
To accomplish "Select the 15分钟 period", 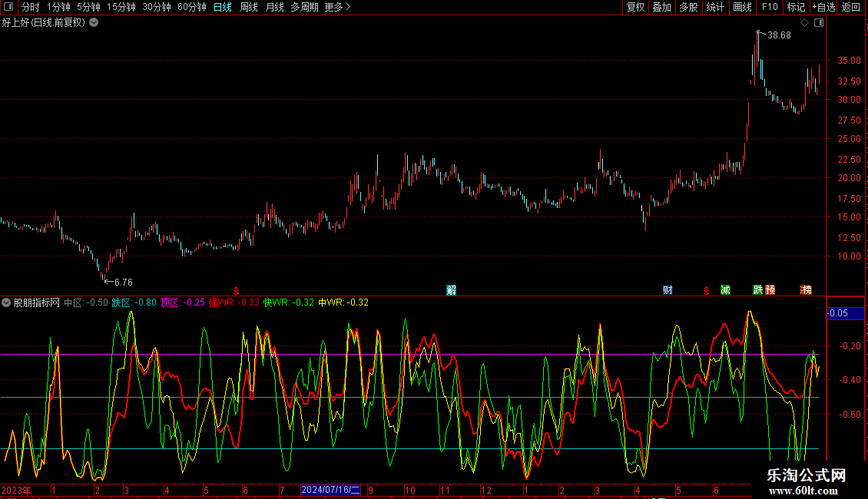I will [121, 7].
